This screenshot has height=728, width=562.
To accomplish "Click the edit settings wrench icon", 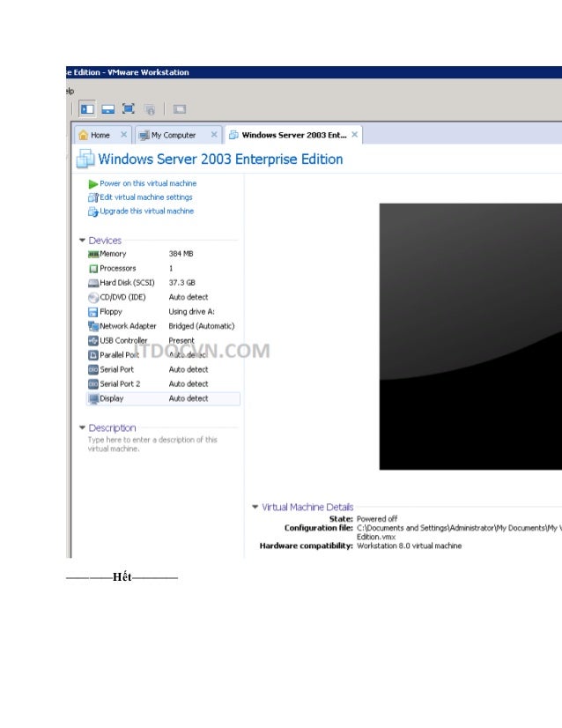I will [x=93, y=197].
